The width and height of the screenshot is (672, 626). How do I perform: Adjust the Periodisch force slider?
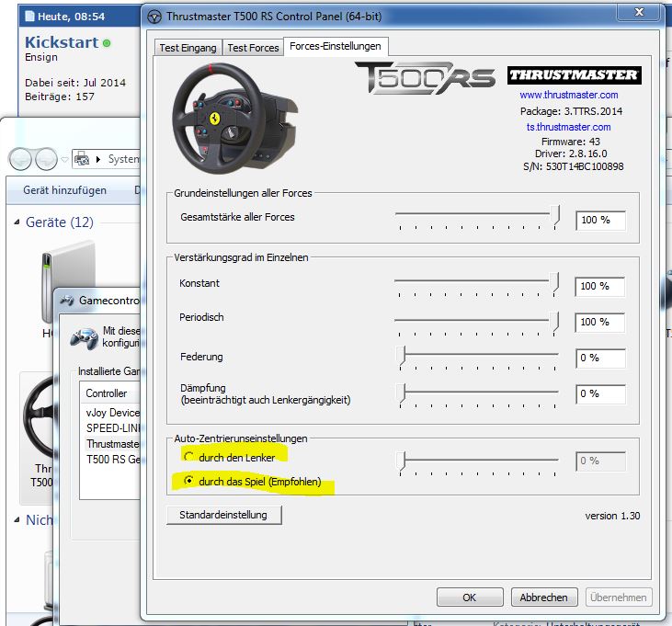[x=554, y=322]
